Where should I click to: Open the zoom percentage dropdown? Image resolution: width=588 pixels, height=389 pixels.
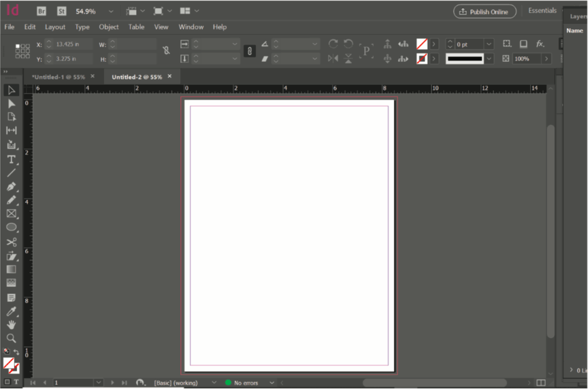[111, 10]
